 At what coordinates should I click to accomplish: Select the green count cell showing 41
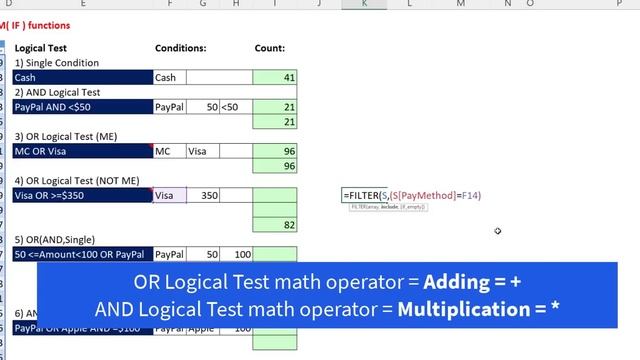pyautogui.click(x=275, y=78)
